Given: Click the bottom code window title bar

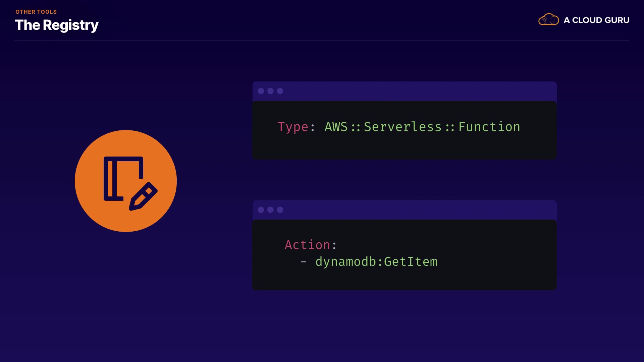Looking at the screenshot, I should 404,210.
